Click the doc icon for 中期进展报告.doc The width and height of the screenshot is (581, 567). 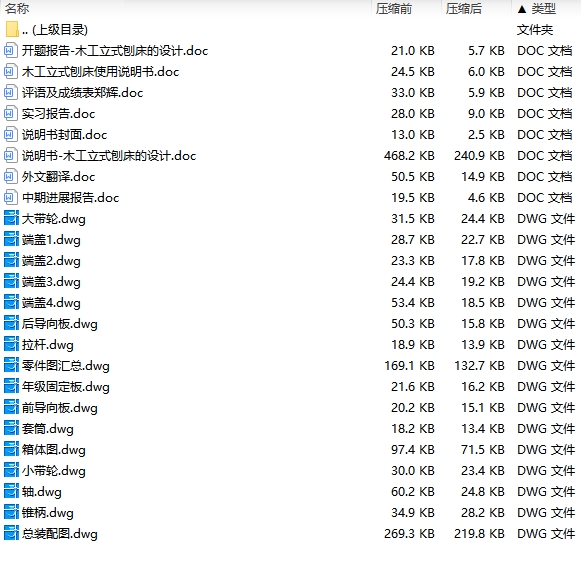(11, 198)
